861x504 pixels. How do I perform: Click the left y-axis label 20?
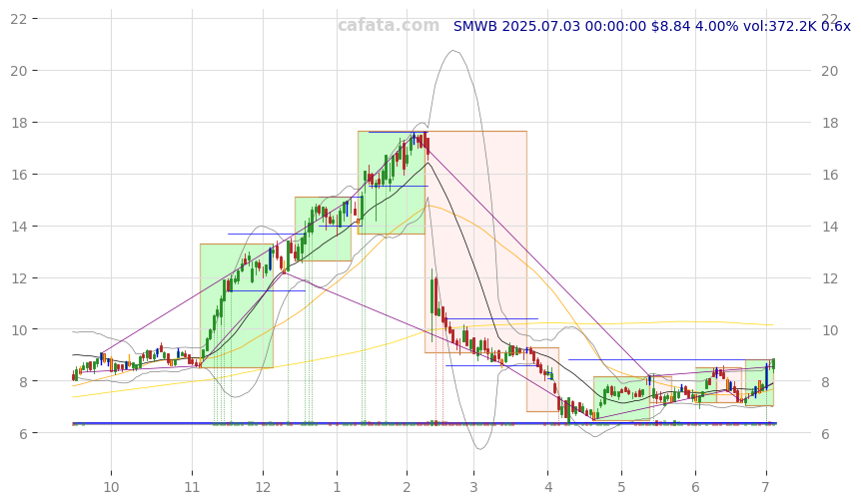19,70
